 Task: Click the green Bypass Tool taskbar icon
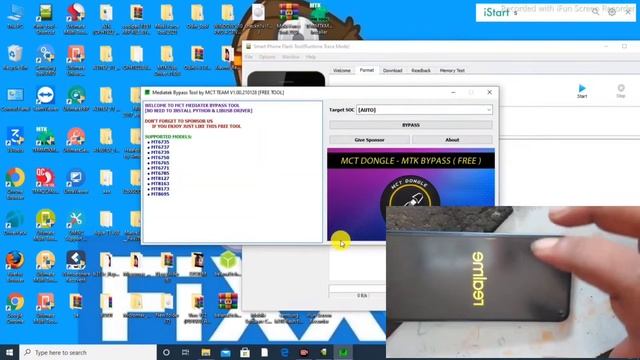click(343, 352)
